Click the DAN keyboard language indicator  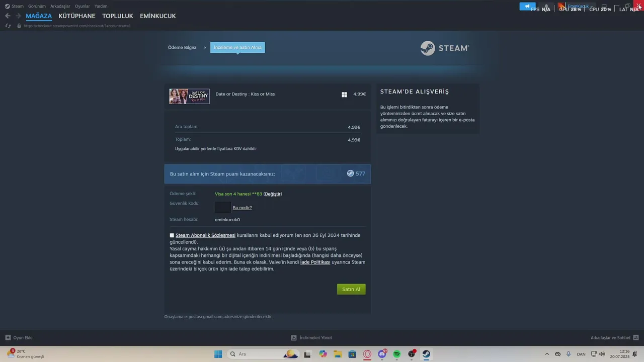[581, 354]
